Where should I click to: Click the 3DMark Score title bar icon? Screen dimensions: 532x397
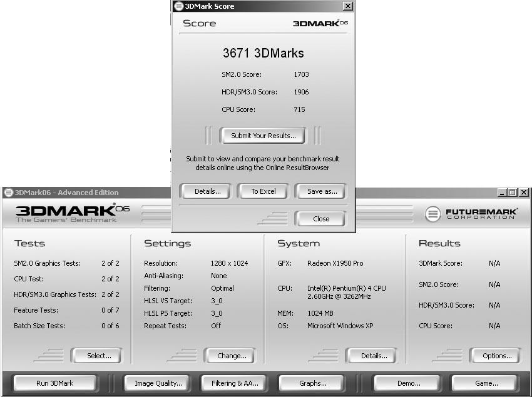178,6
